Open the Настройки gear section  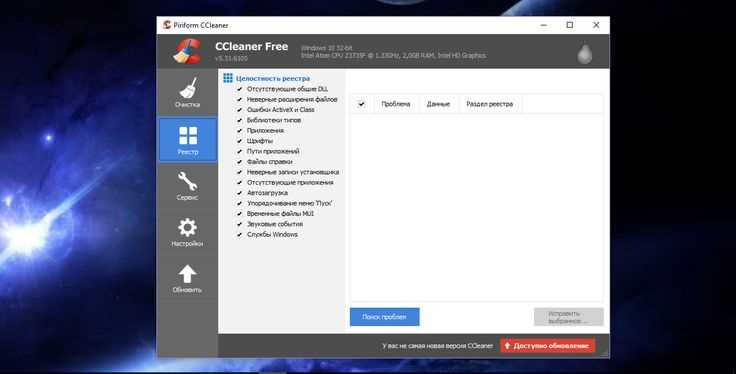[x=187, y=232]
